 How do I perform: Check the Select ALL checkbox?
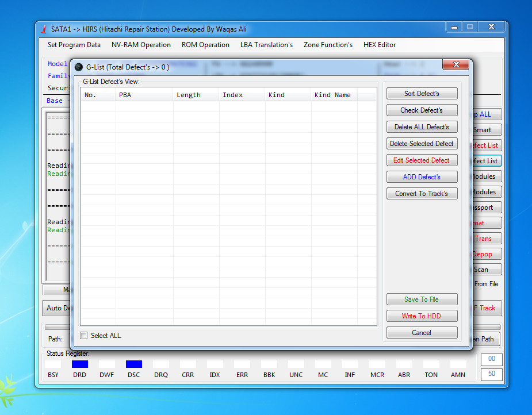pos(83,335)
